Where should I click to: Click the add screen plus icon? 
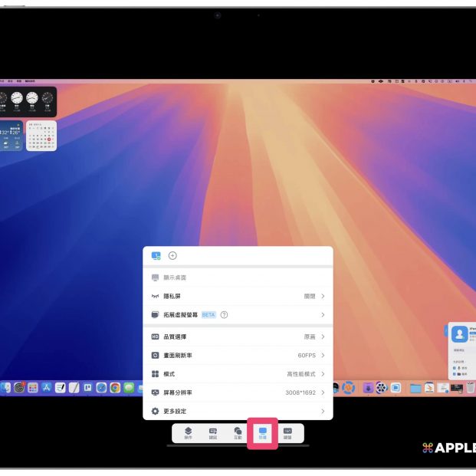tap(172, 256)
